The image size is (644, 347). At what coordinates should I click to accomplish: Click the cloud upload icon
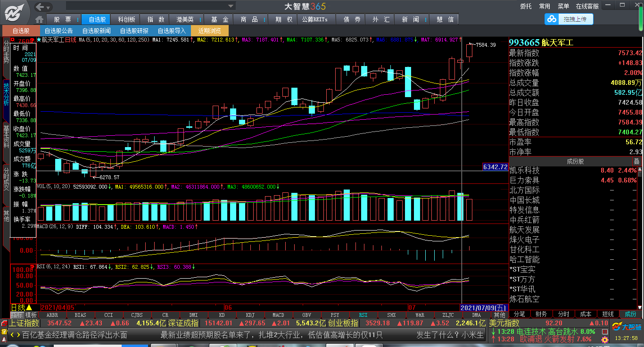click(x=551, y=19)
